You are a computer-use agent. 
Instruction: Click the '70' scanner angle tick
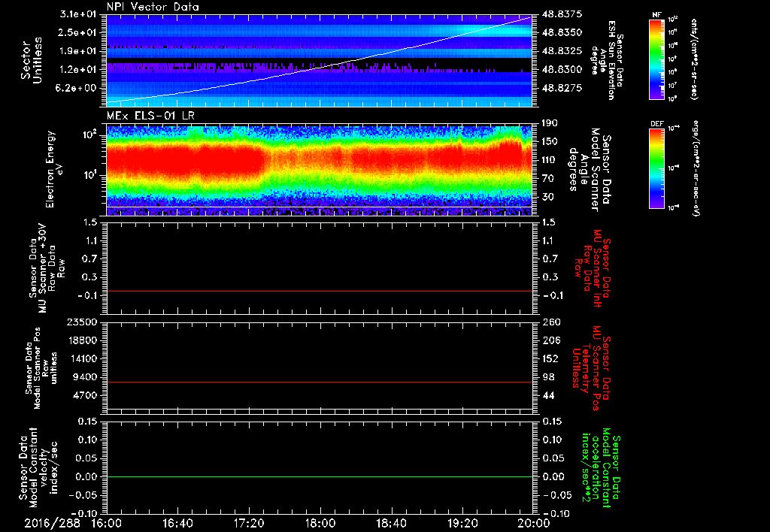pyautogui.click(x=547, y=178)
